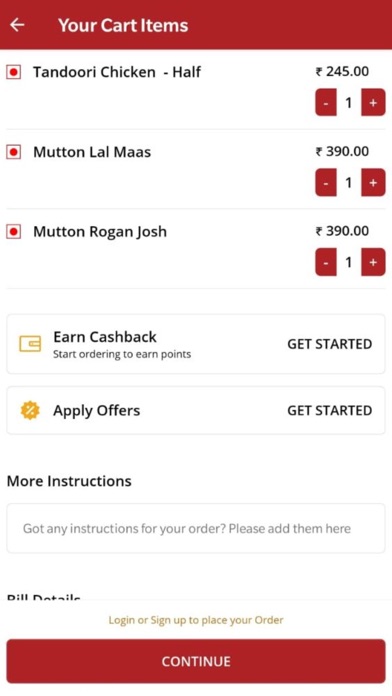Tap GET STARTED on Earn Cashback
Viewport: 392px width, 696px height.
point(330,344)
